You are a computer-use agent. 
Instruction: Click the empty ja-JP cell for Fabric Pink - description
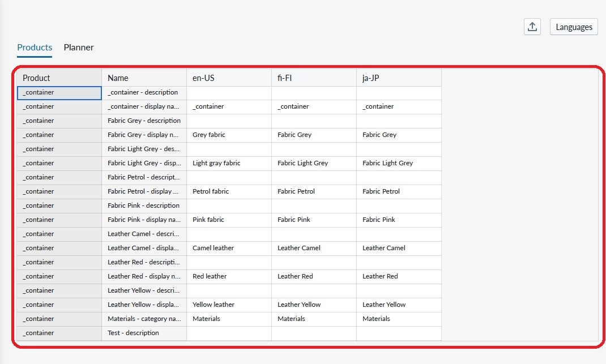point(399,206)
